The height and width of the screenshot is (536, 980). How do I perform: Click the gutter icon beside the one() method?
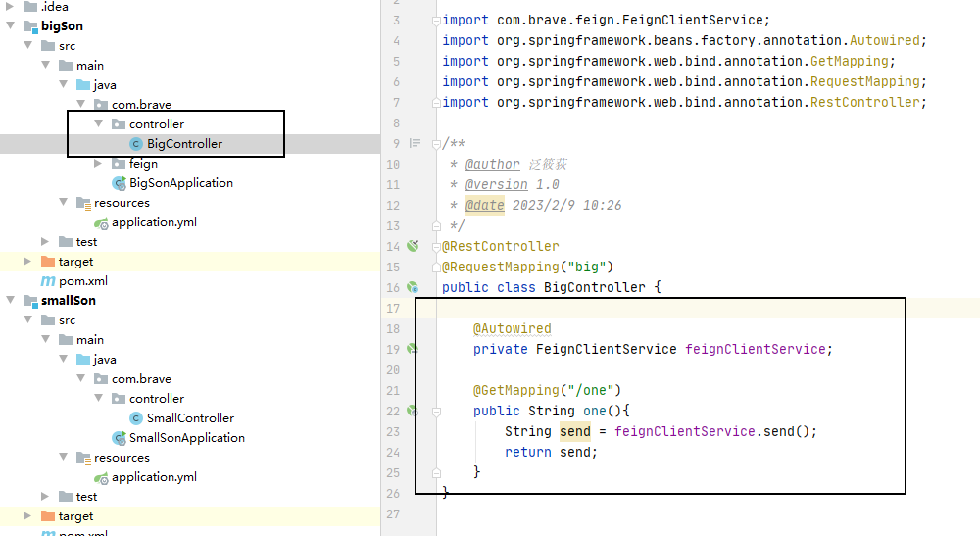[x=413, y=411]
